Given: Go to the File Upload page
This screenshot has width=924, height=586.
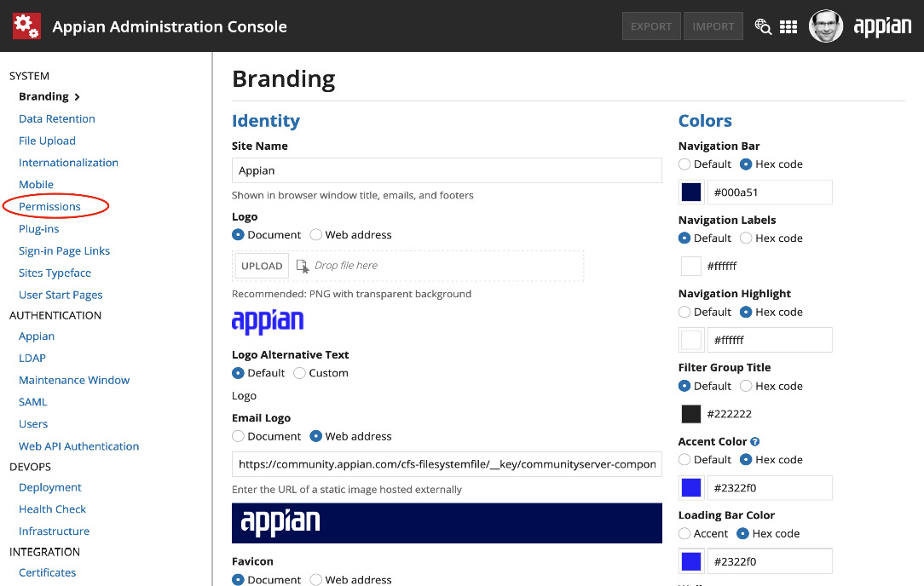Looking at the screenshot, I should pyautogui.click(x=47, y=141).
